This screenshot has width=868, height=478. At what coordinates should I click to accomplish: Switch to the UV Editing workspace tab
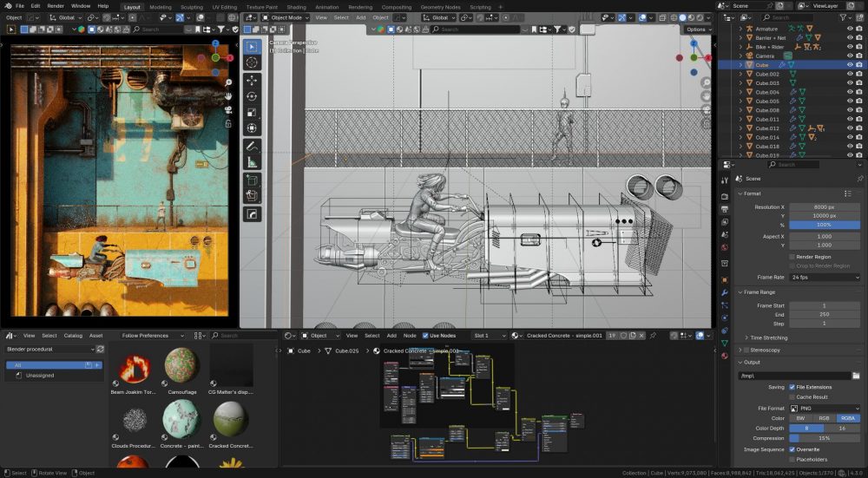224,7
